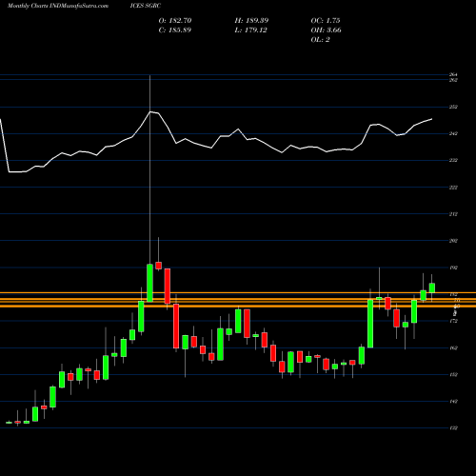Screen dimensions: 476x476
Task: Click the 162 price axis label
Action: pyautogui.click(x=453, y=347)
